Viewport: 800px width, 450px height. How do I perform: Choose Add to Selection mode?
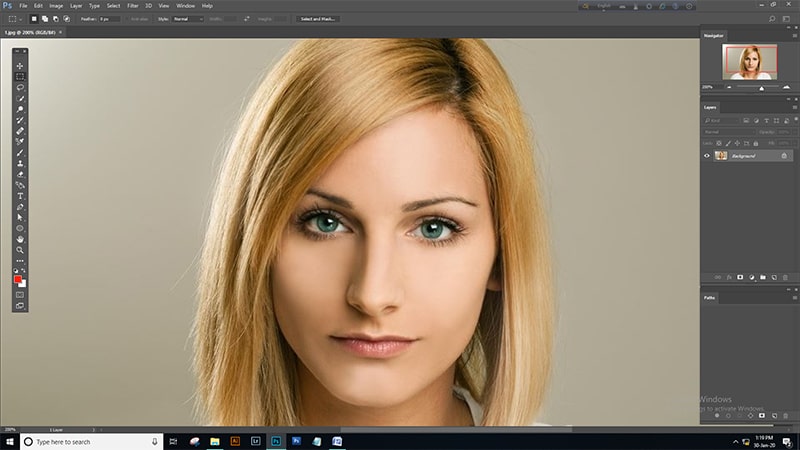[x=45, y=19]
